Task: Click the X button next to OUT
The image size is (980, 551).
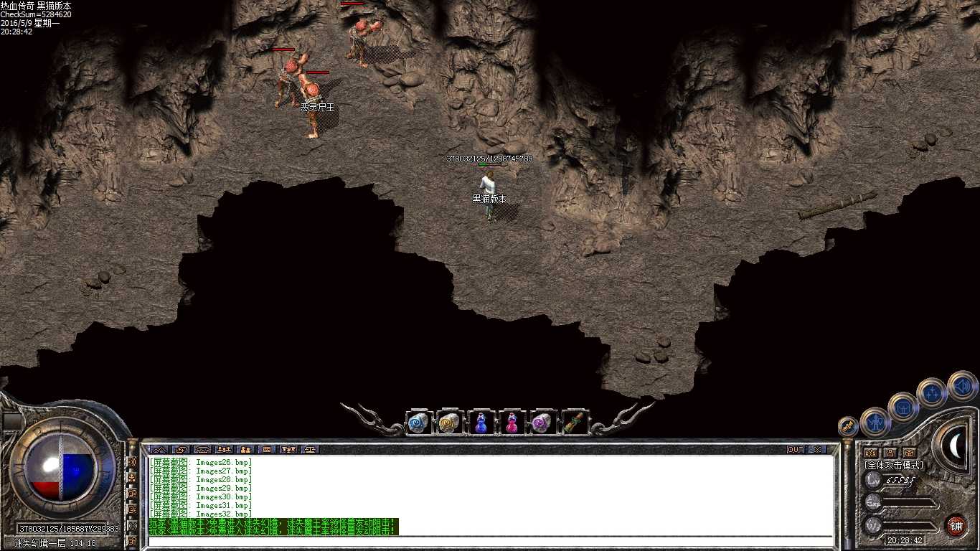Action: 817,449
